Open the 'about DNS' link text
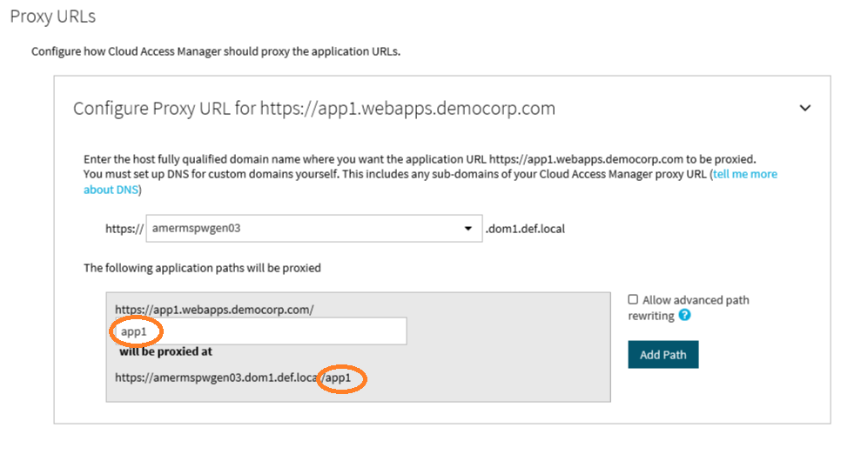 [x=111, y=190]
